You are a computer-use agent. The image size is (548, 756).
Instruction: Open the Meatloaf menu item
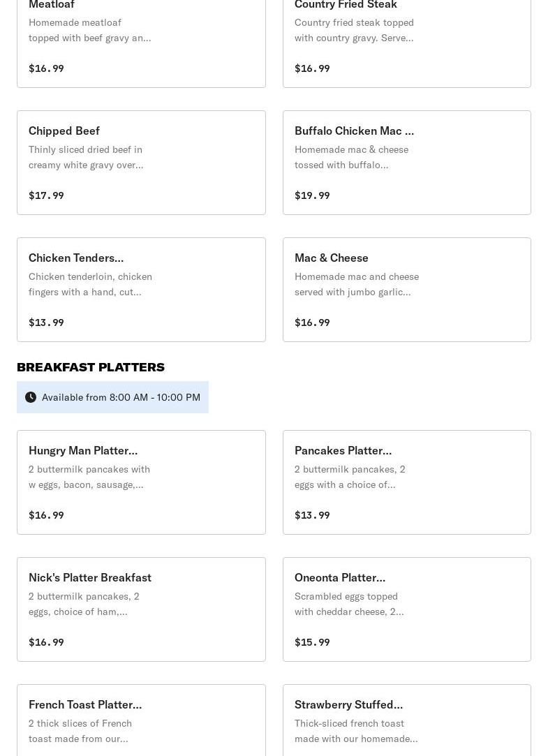[141, 43]
